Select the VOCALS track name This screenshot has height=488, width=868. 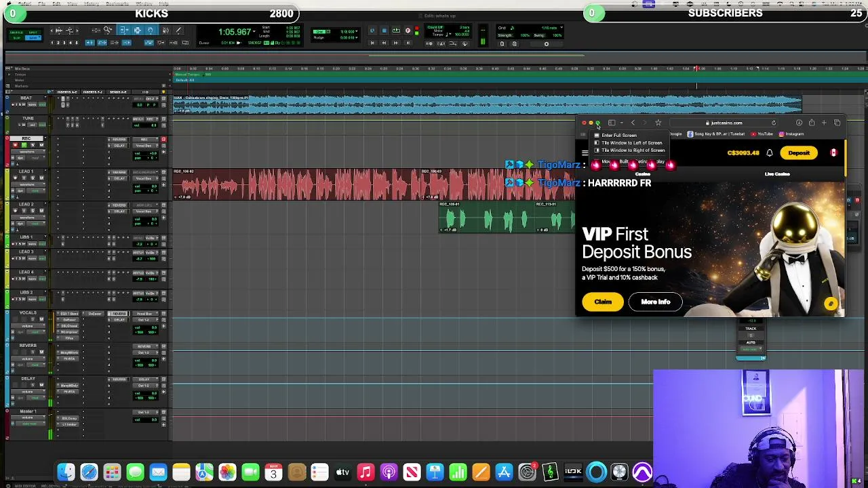tap(28, 312)
